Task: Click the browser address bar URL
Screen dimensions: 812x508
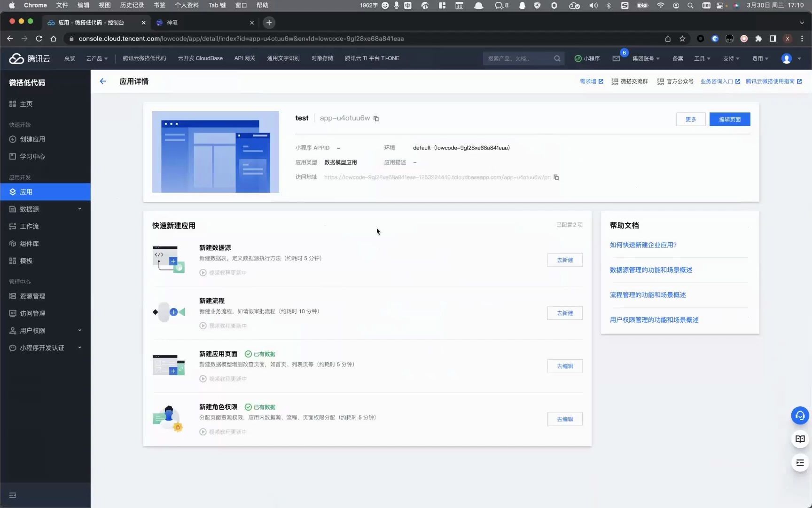Action: tap(241, 39)
